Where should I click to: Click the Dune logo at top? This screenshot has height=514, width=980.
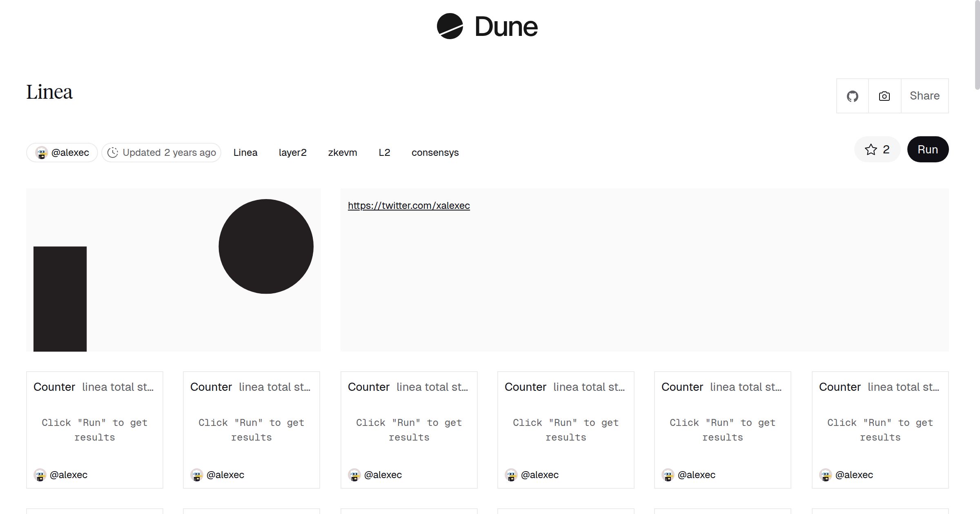pyautogui.click(x=487, y=27)
